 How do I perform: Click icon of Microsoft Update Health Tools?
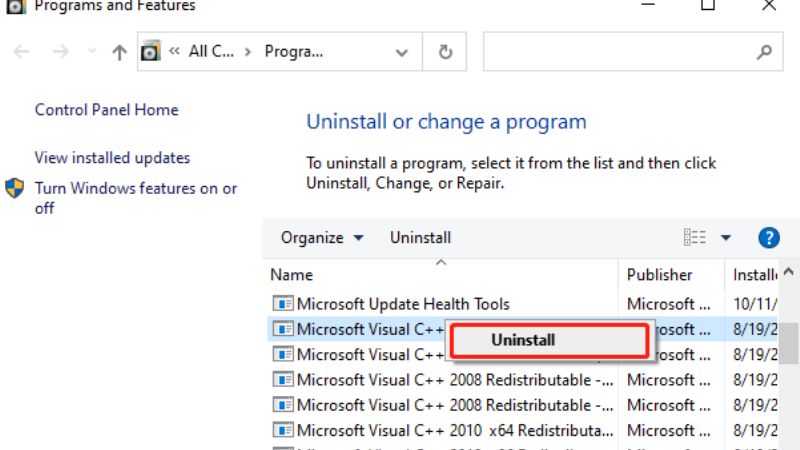click(283, 304)
